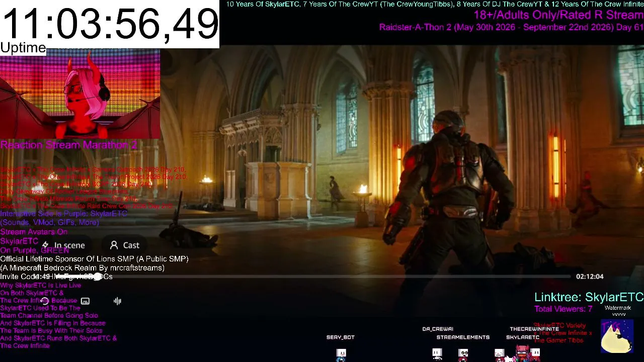Click the replay/rewind icon in player controls
644x362 pixels.
point(45,301)
